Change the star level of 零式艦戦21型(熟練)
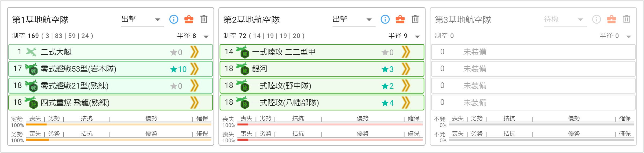644x153 pixels. [176, 86]
